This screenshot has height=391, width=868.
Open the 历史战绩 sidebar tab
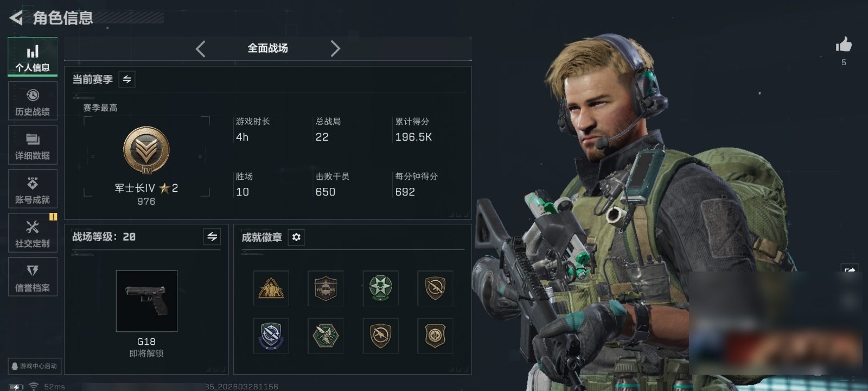[x=33, y=101]
